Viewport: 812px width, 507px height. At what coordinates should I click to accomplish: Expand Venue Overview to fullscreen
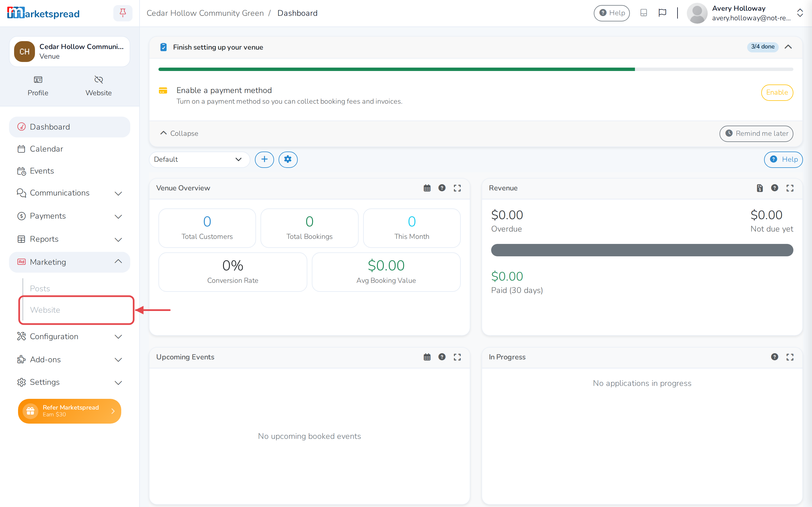click(x=457, y=188)
